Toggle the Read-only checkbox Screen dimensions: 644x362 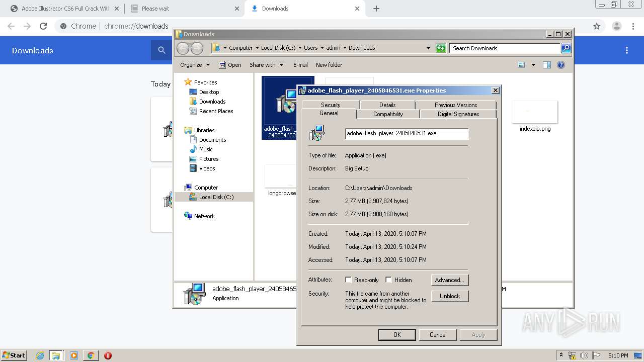point(348,280)
